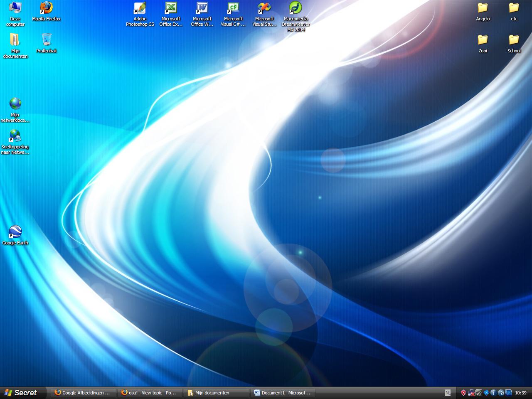Open the School folder
This screenshot has width=532, height=399.
pyautogui.click(x=514, y=43)
